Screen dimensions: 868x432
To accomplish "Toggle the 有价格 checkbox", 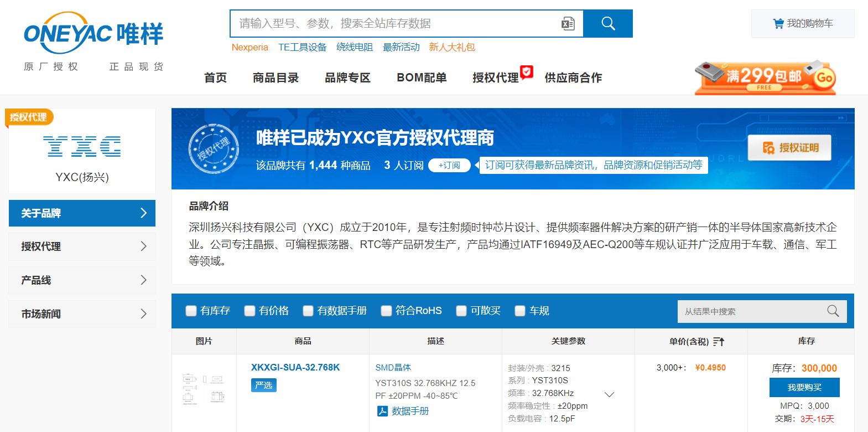I will (250, 311).
